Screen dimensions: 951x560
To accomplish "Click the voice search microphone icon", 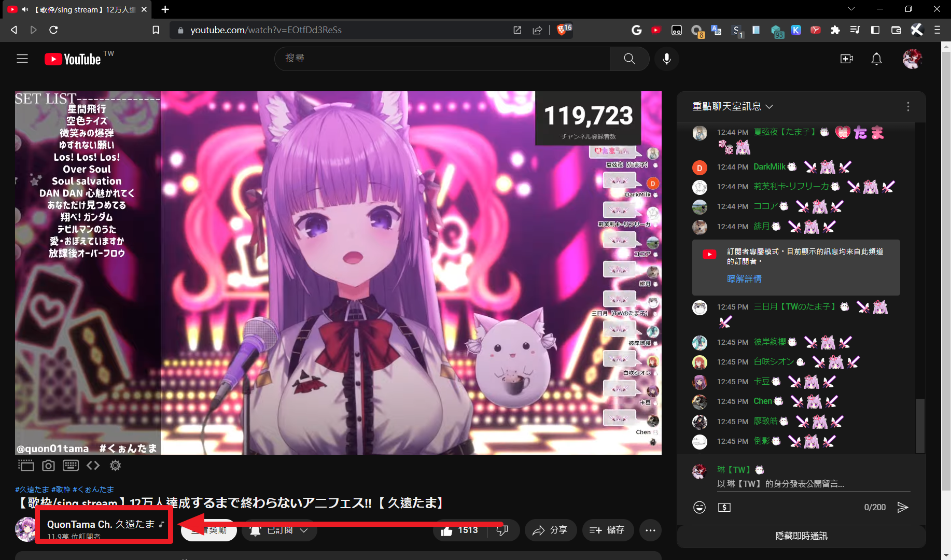I will coord(667,59).
